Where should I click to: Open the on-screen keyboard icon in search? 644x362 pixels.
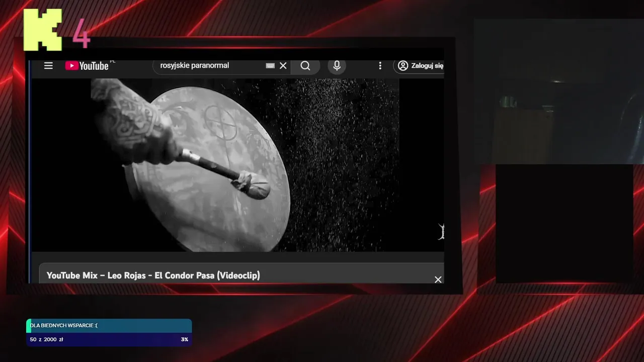coord(270,65)
